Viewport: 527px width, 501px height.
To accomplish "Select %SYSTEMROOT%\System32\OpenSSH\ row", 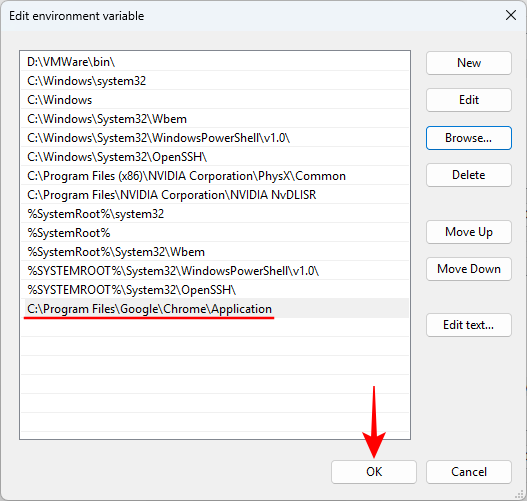I will coord(215,290).
